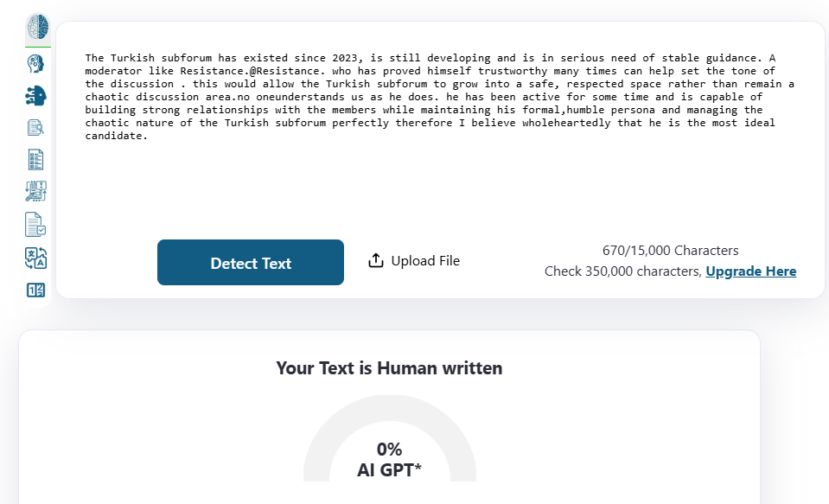Open the puzzle and tools sidebar icon
The image size is (829, 504).
coord(36,192)
